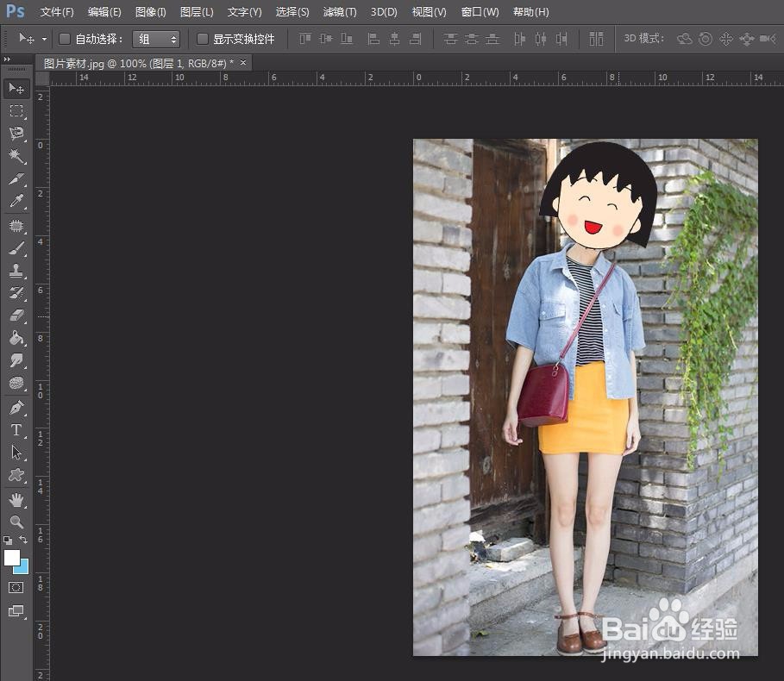
Task: Select the Sponge tool
Action: click(x=16, y=384)
